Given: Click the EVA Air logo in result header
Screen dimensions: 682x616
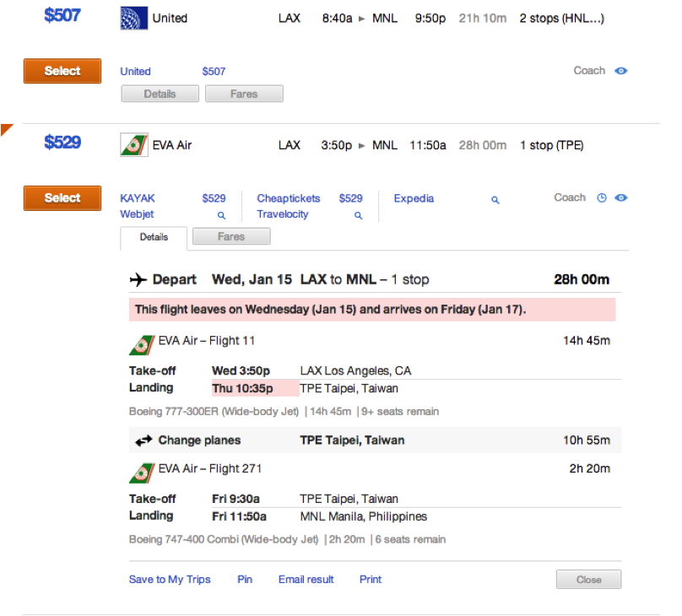Looking at the screenshot, I should point(134,145).
